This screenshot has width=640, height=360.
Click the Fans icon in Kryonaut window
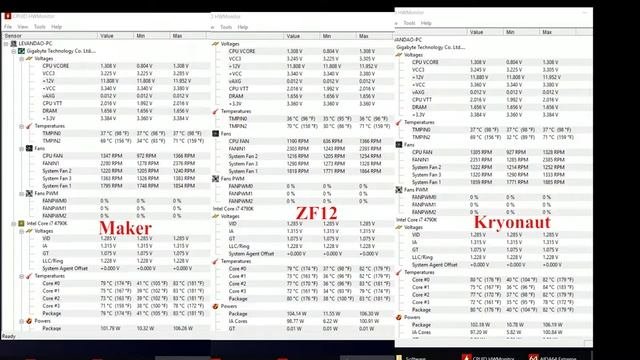point(399,145)
